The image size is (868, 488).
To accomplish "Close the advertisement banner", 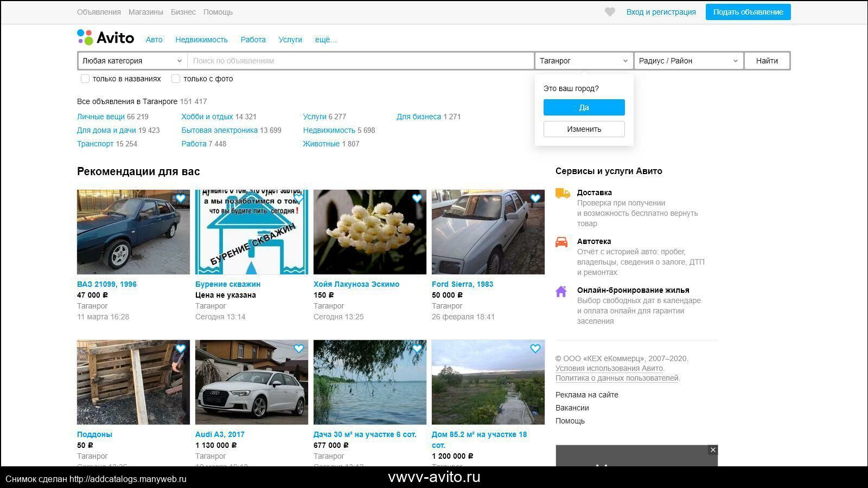I will (x=713, y=450).
